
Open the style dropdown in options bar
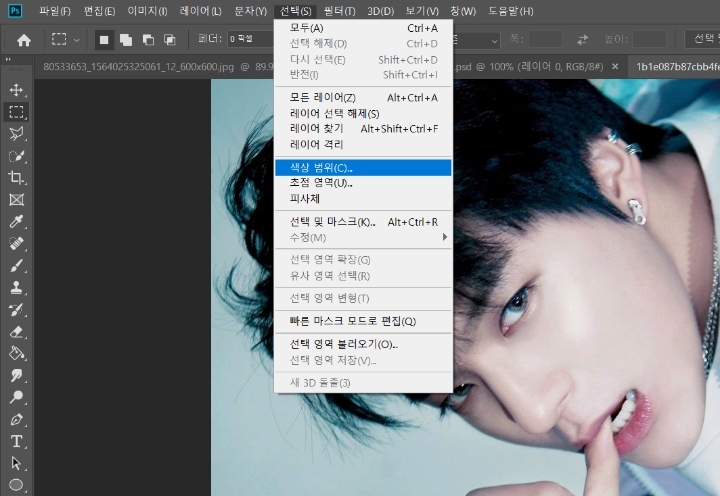tap(476, 40)
